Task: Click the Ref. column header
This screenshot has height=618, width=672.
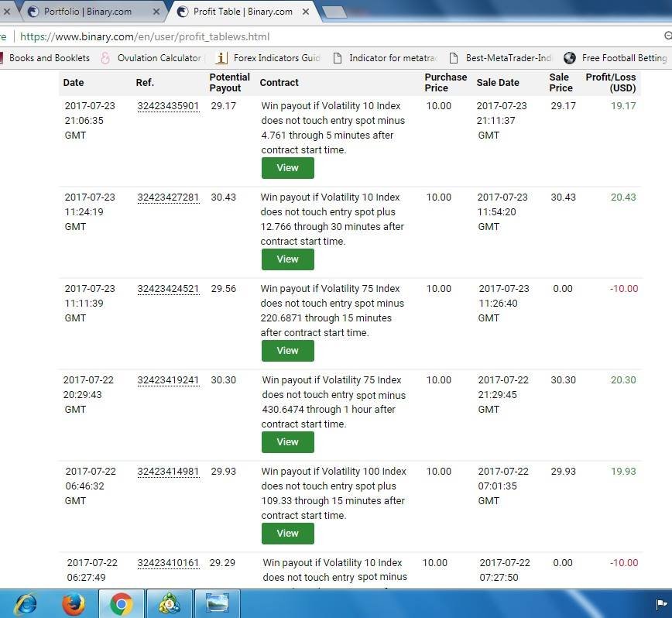Action: [145, 82]
